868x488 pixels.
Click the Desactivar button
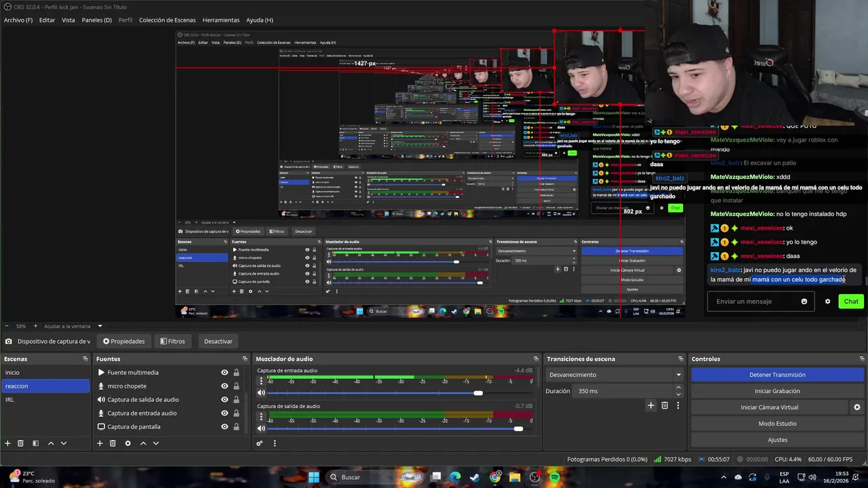coord(218,341)
